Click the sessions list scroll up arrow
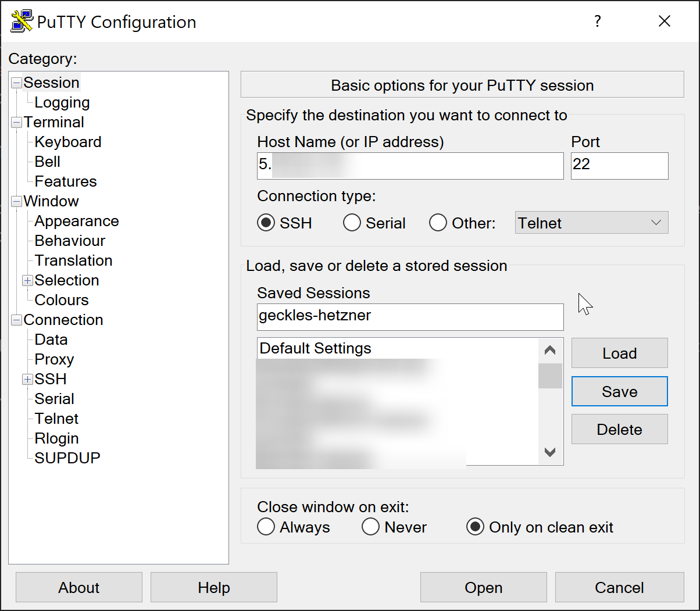Viewport: 700px width, 611px height. tap(550, 350)
